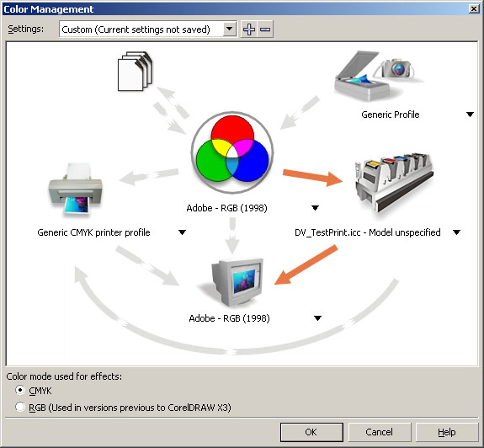
Task: Expand internal RGB Adobe - RGB (1998) dropdown arrow
Action: [315, 208]
